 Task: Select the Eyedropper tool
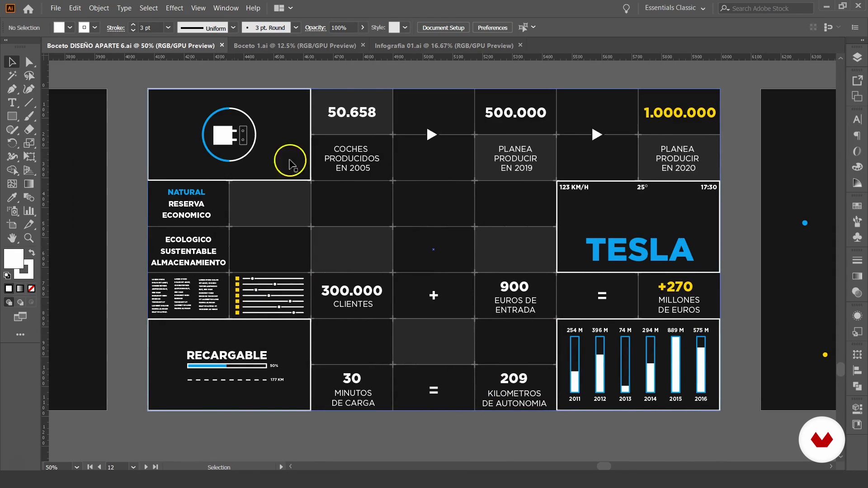click(12, 197)
